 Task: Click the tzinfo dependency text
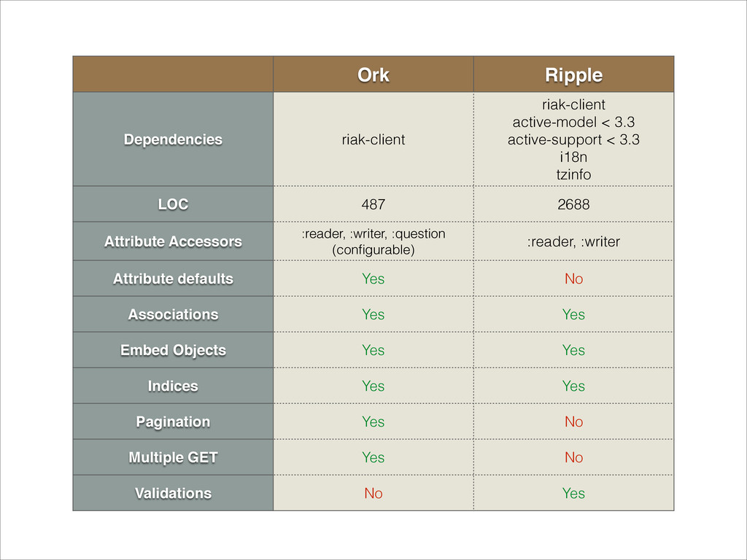point(573,174)
